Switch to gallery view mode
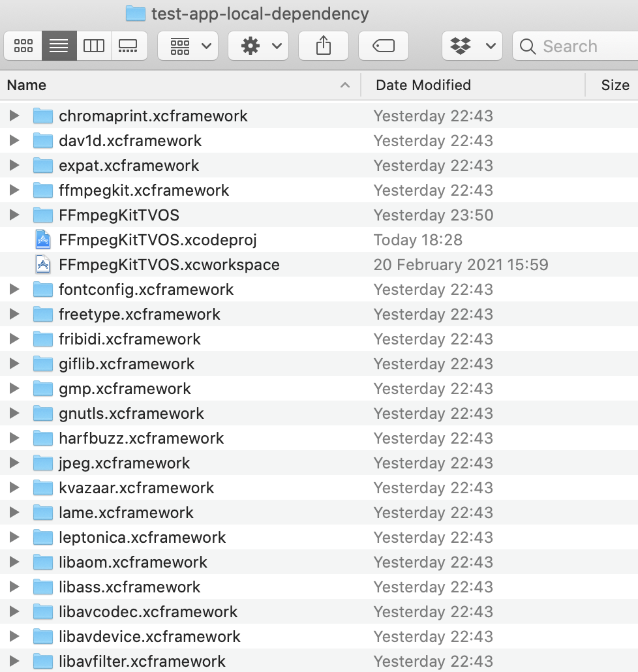The height and width of the screenshot is (672, 638). click(x=129, y=46)
